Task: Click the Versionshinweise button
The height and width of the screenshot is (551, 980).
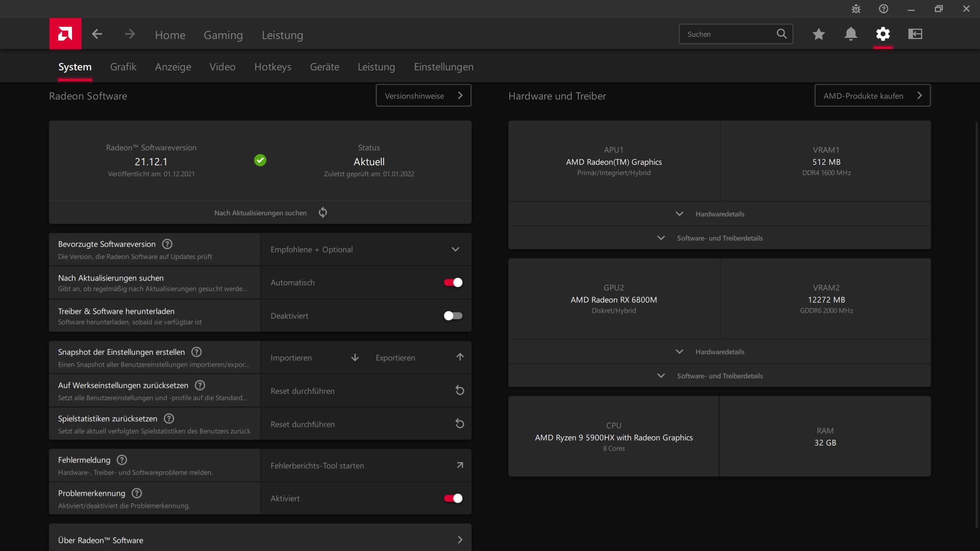Action: (423, 96)
